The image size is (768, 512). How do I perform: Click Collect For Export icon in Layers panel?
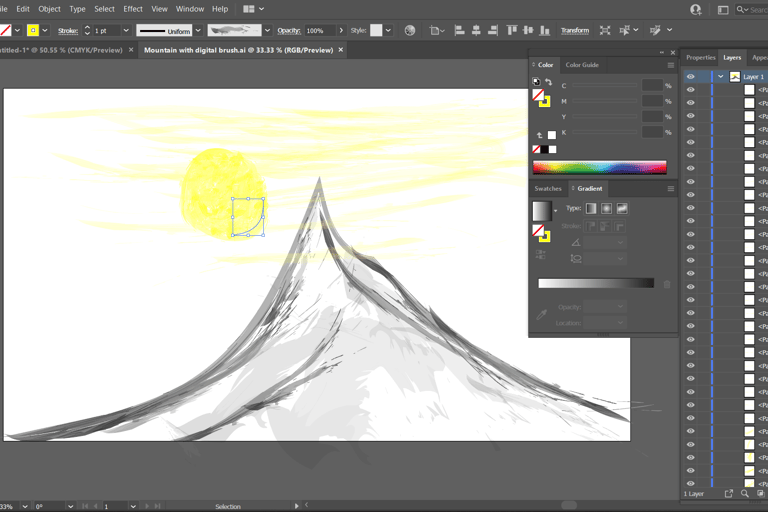click(x=729, y=494)
